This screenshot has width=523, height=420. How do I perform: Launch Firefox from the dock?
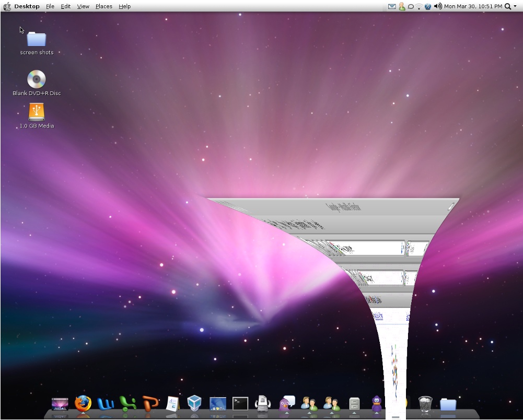(x=83, y=403)
